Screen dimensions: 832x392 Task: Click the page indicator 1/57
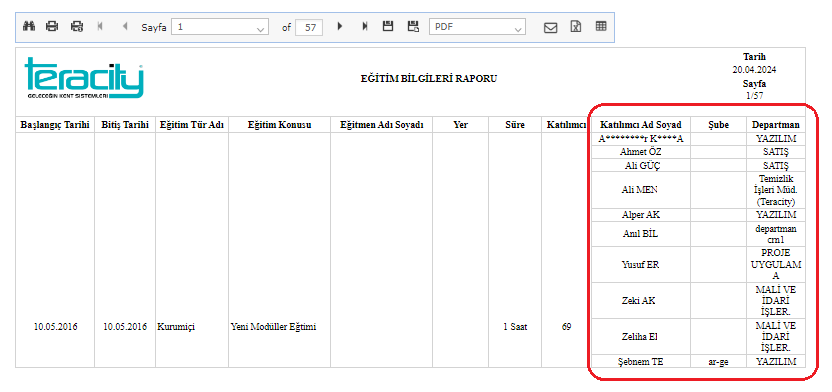coord(754,95)
